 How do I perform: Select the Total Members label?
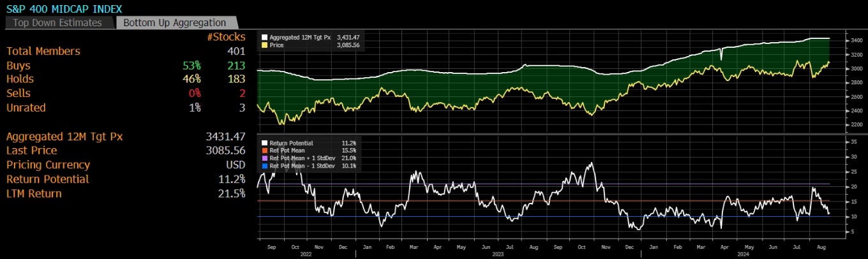(x=43, y=51)
